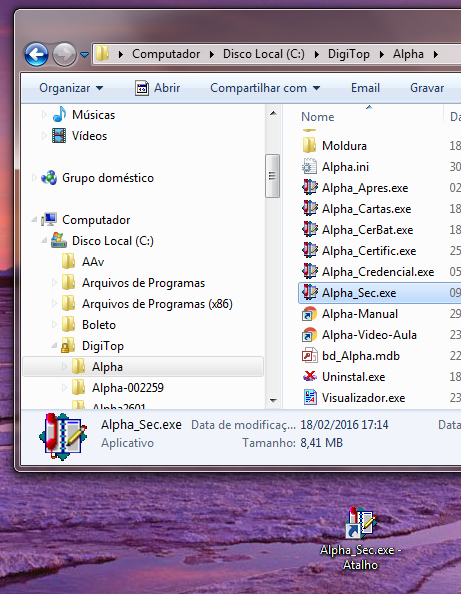Click the Vídeos film icon
This screenshot has width=461, height=594.
click(59, 136)
